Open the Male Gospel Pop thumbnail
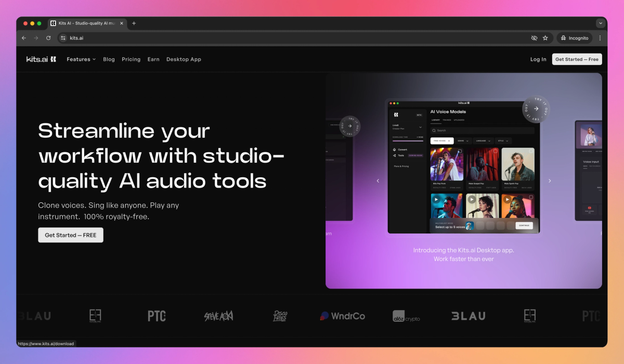 click(x=483, y=164)
